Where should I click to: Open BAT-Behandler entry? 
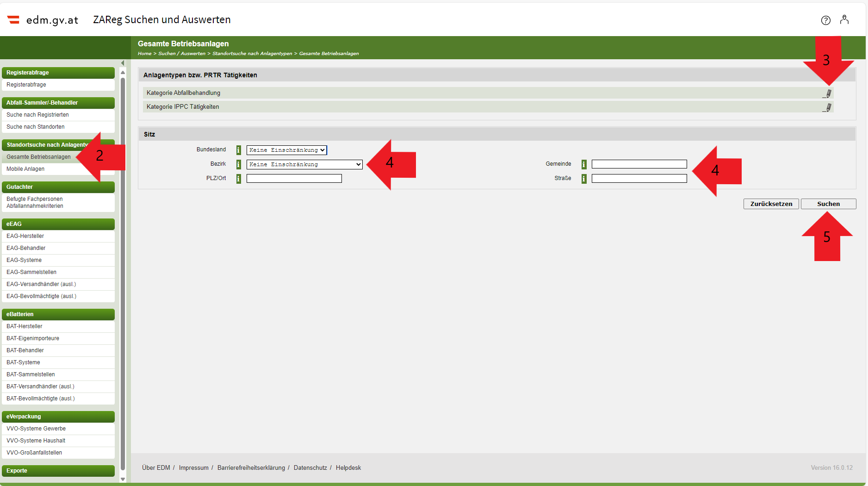58,350
